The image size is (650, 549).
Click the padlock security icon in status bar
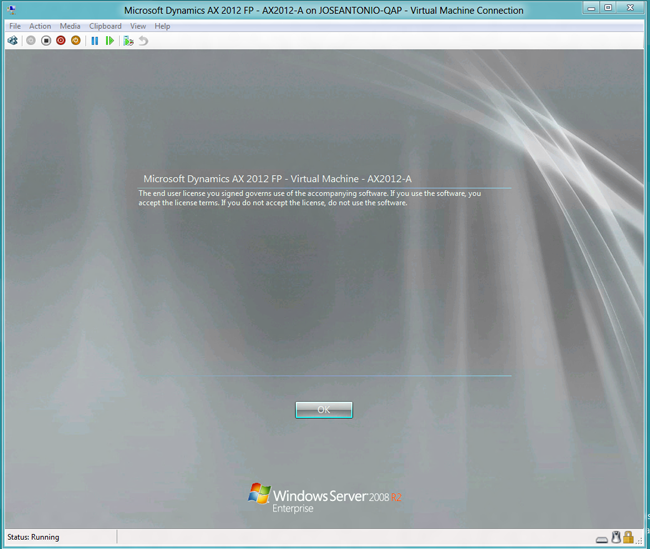pyautogui.click(x=628, y=537)
